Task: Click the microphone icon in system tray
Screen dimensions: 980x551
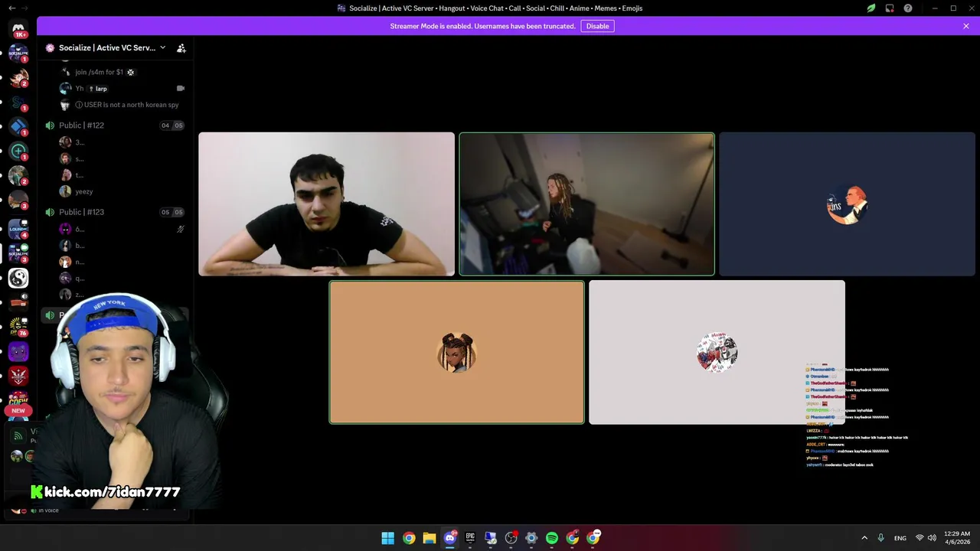Action: (x=881, y=538)
